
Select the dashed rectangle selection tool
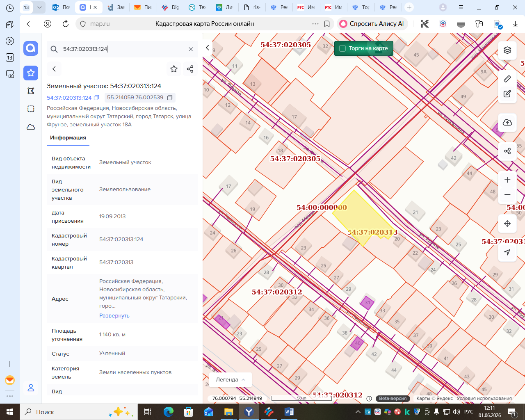coord(31,109)
